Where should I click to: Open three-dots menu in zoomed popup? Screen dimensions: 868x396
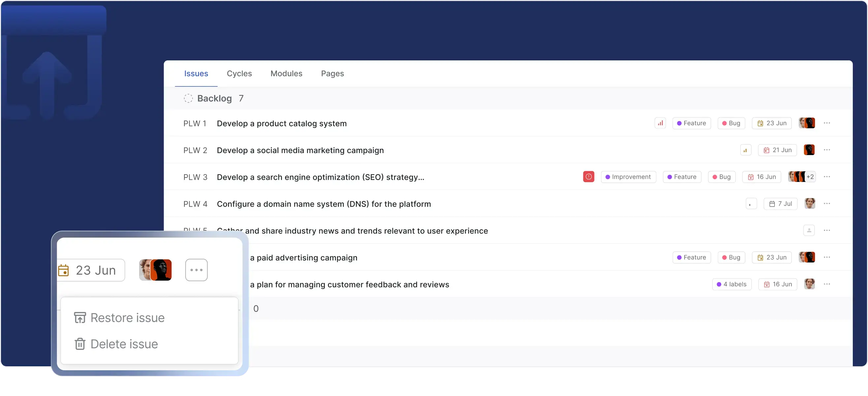196,270
